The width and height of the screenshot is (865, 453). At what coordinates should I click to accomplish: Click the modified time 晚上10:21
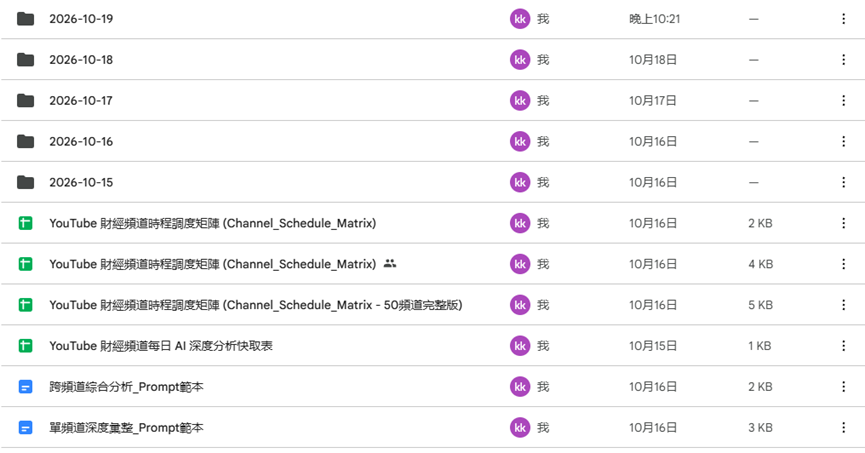click(x=655, y=19)
